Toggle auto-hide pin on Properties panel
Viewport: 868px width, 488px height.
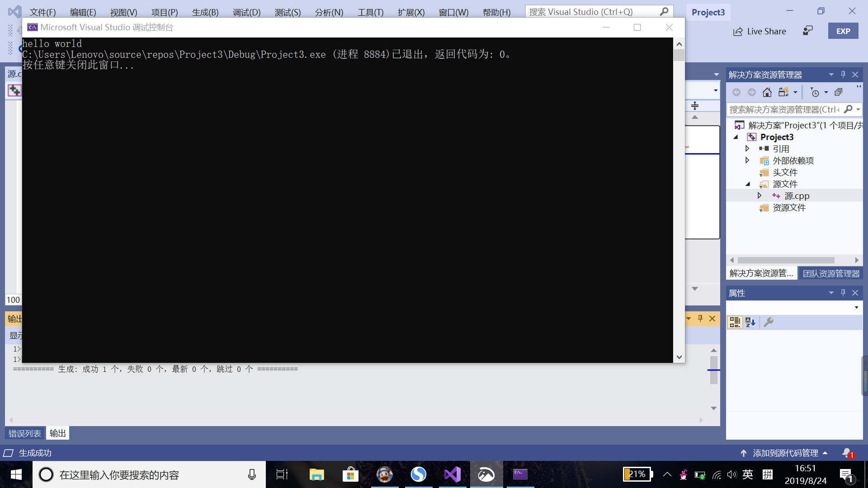tap(843, 293)
